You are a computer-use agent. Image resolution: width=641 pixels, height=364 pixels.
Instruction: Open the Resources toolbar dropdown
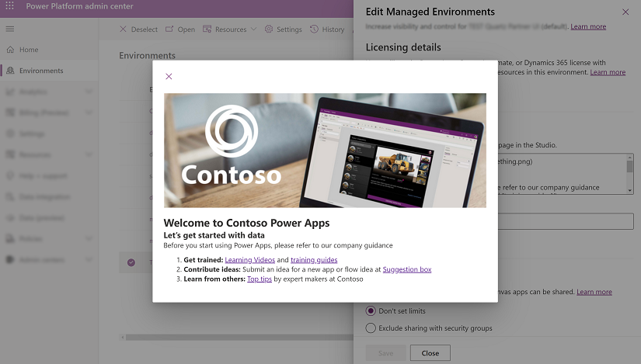(230, 29)
